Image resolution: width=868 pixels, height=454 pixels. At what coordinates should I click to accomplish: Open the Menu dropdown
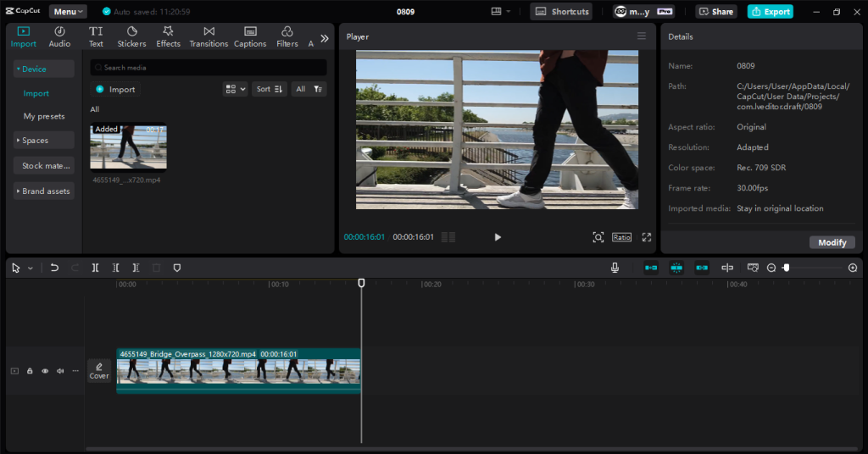[x=68, y=12]
